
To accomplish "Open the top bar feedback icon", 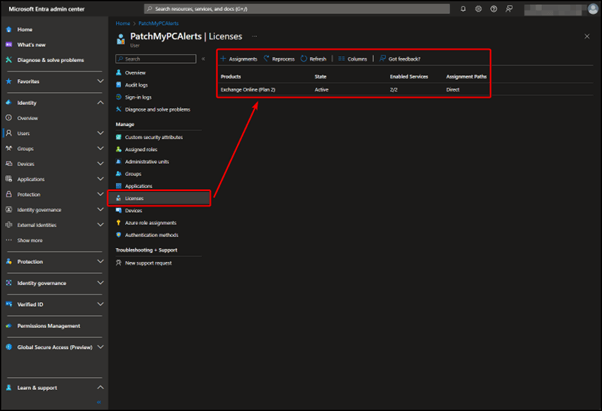I will click(509, 9).
